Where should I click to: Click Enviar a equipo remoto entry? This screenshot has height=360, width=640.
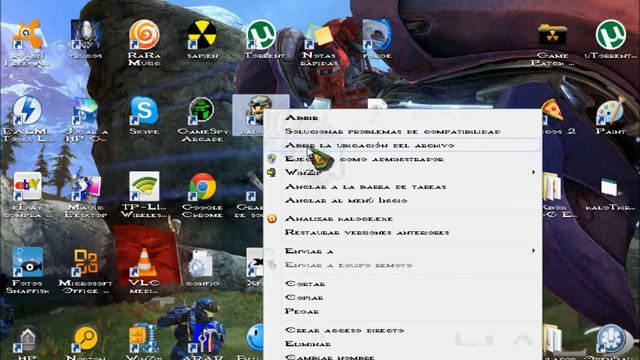pos(348,265)
